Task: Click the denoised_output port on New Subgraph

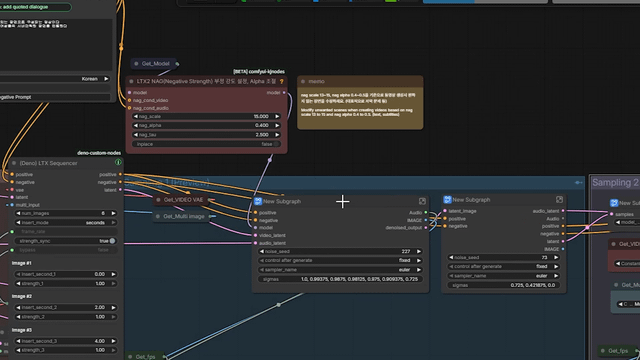Action: click(x=426, y=228)
